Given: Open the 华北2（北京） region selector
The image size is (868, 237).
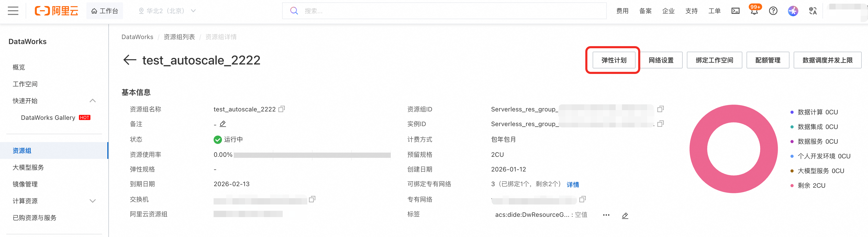Looking at the screenshot, I should coord(167,11).
